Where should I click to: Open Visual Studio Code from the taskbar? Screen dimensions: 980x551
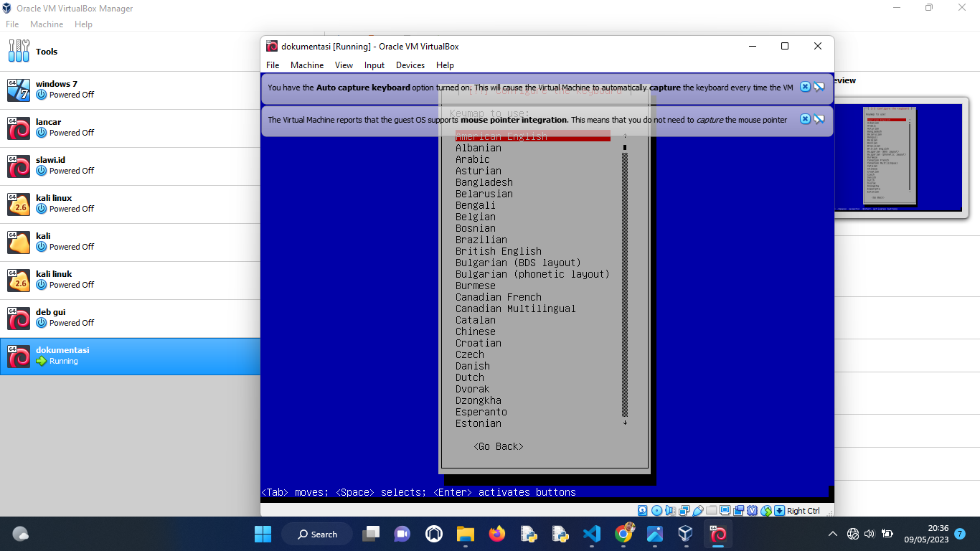point(591,534)
